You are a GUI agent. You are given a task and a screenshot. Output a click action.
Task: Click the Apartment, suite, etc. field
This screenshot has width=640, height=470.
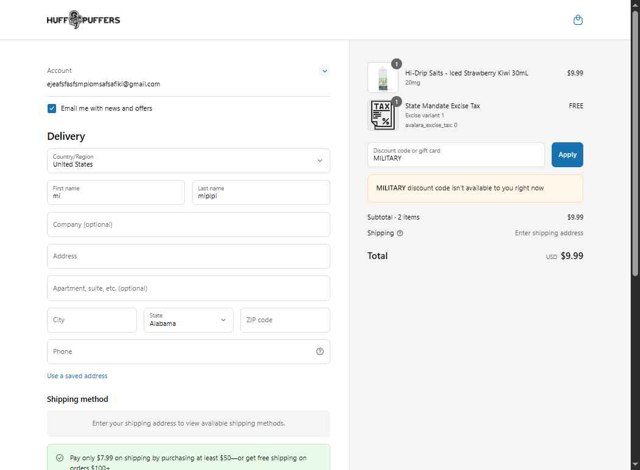click(x=188, y=288)
